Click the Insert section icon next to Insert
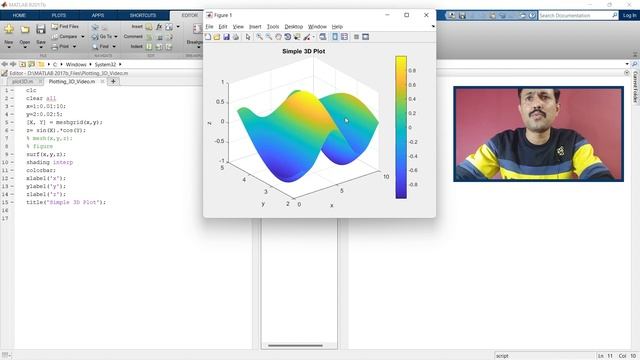Viewport: 640px width, 360px height. point(149,27)
